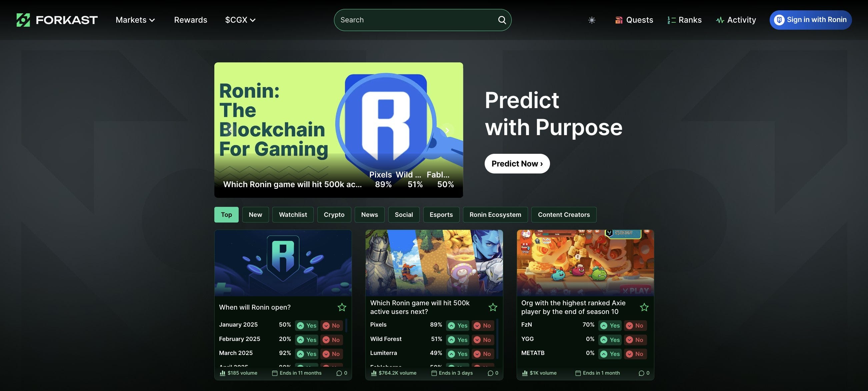The height and width of the screenshot is (391, 868).
Task: Click the scrollbar in Ronin open card
Action: tap(346, 325)
